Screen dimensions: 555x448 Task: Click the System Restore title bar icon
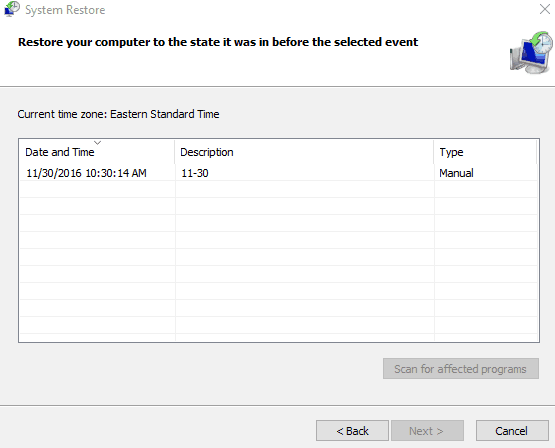coord(12,9)
